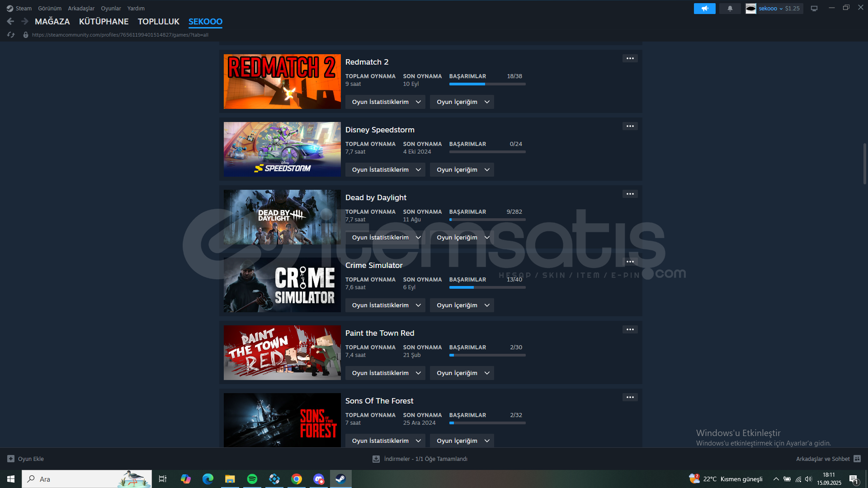868x488 pixels.
Task: Click Redmatch 2 achievements progress bar
Action: (x=487, y=84)
